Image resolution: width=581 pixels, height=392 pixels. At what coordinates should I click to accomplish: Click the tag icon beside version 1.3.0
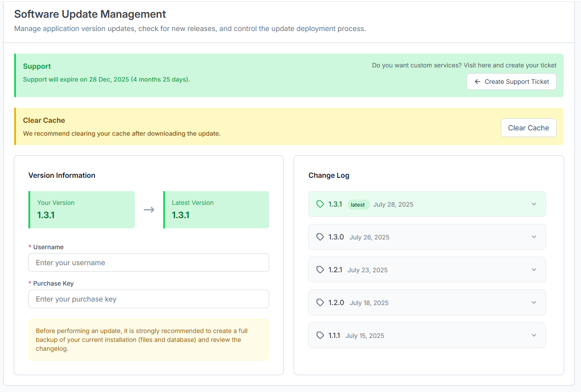tap(320, 237)
